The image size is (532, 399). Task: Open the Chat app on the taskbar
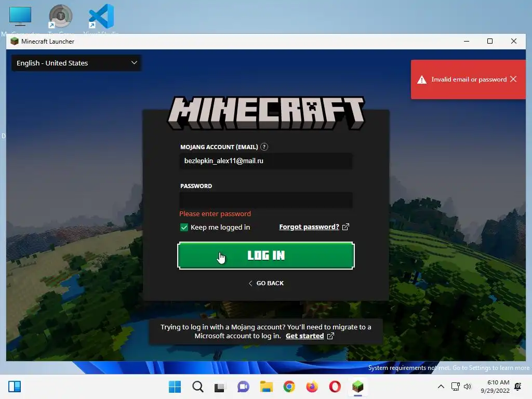243,387
